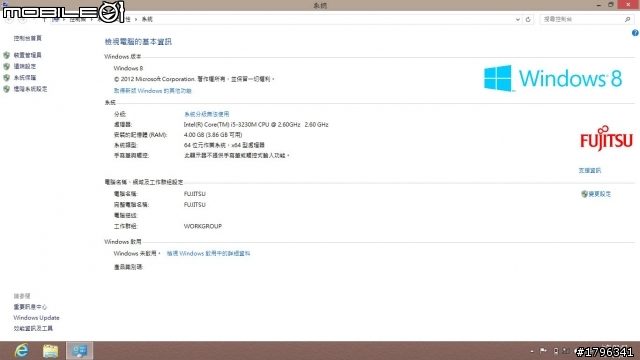Image resolution: width=640 pixels, height=360 pixels.
Task: Open the Action Center flag tray icon
Action: pyautogui.click(x=543, y=351)
